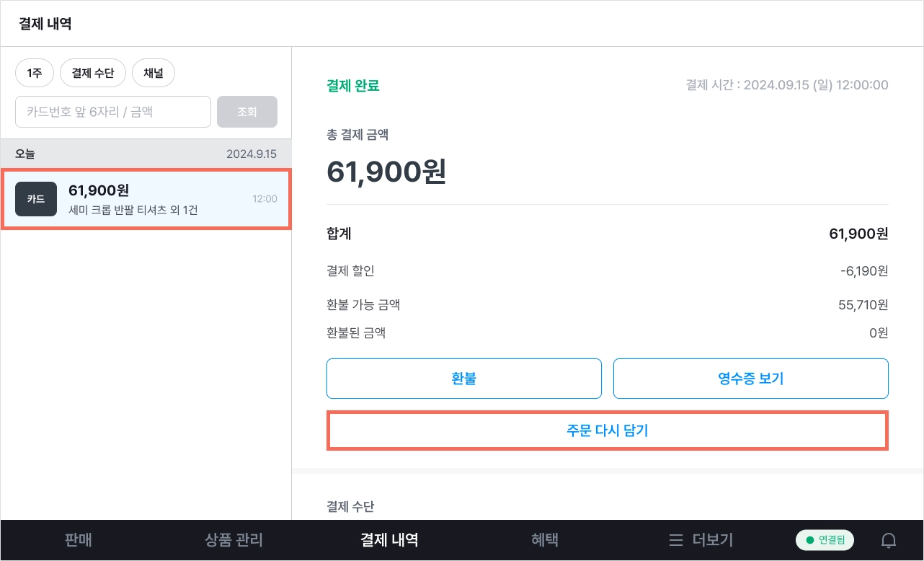Click the gray 조회 search button
The width and height of the screenshot is (924, 561).
(247, 112)
